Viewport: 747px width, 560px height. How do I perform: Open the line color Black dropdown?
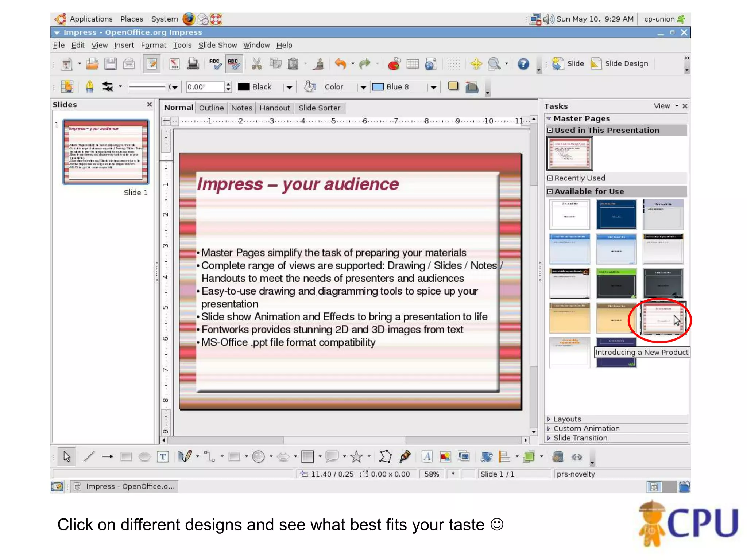(290, 87)
